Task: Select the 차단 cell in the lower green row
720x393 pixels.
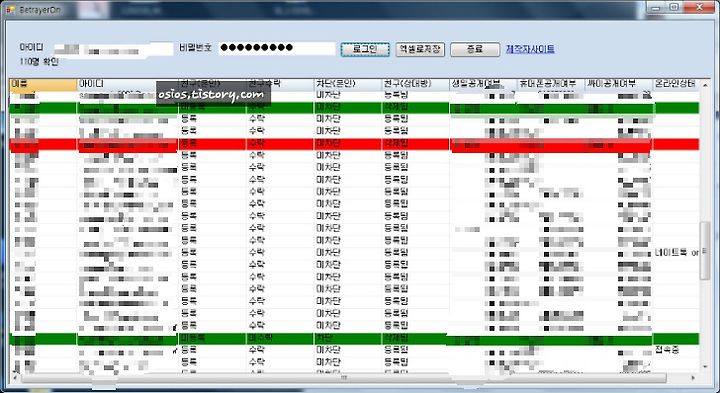Action: click(x=348, y=339)
